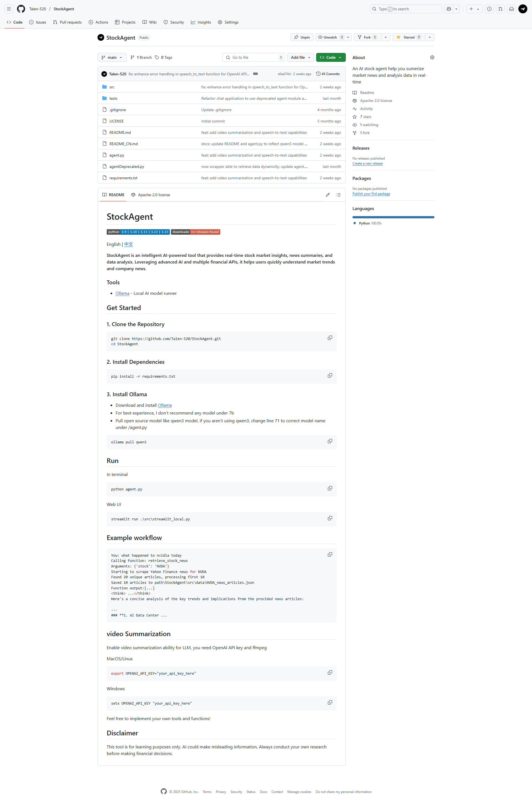Edit repository details with the About gear icon
Image resolution: width=532 pixels, height=806 pixels.
(432, 57)
